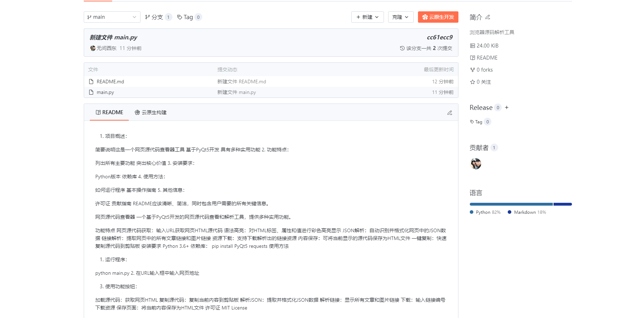This screenshot has height=318, width=644.
Task: View commit history 该分支一共 2 次提交
Action: 426,48
